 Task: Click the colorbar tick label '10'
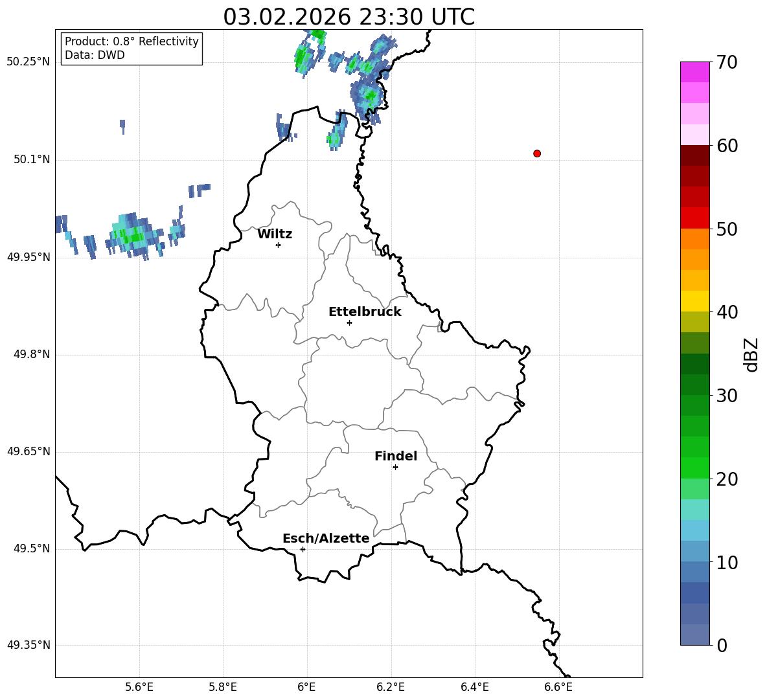click(727, 563)
